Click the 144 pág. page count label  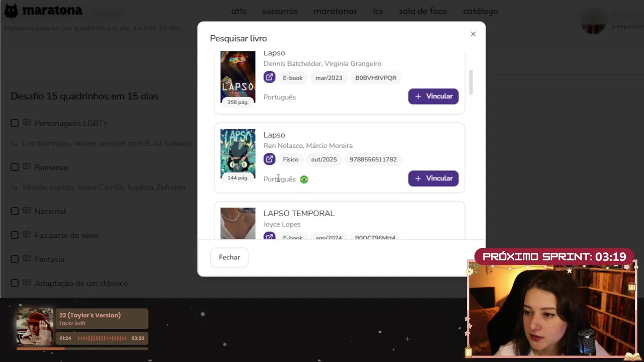click(237, 177)
